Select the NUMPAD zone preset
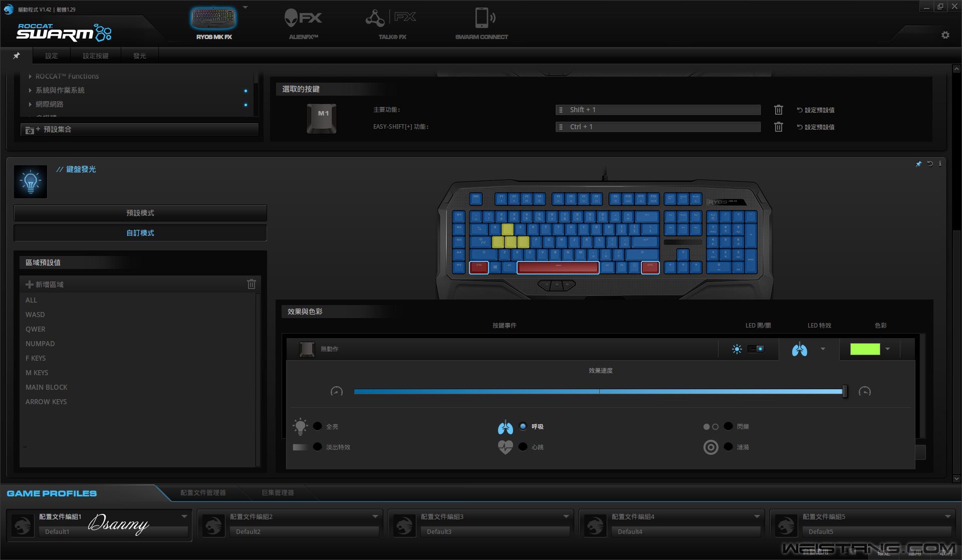Image resolution: width=962 pixels, height=560 pixels. pyautogui.click(x=40, y=344)
